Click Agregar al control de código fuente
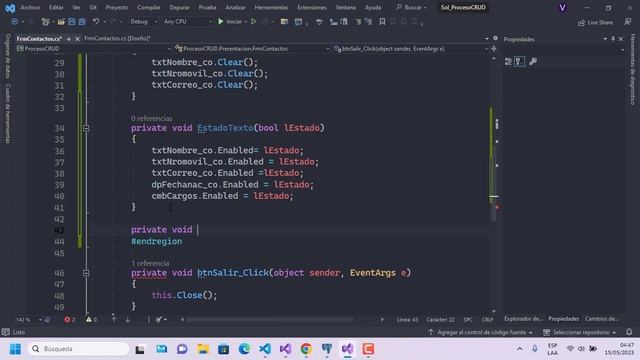Image resolution: width=640 pixels, height=360 pixels. point(480,332)
